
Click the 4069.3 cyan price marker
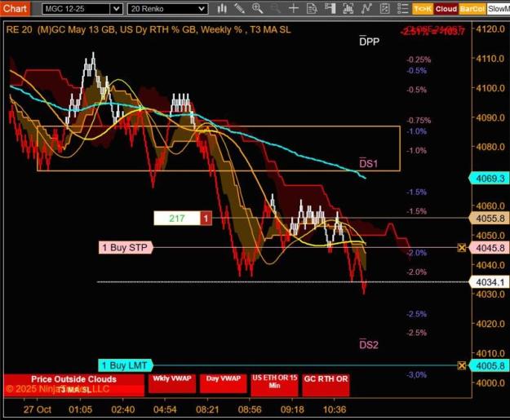click(x=489, y=179)
